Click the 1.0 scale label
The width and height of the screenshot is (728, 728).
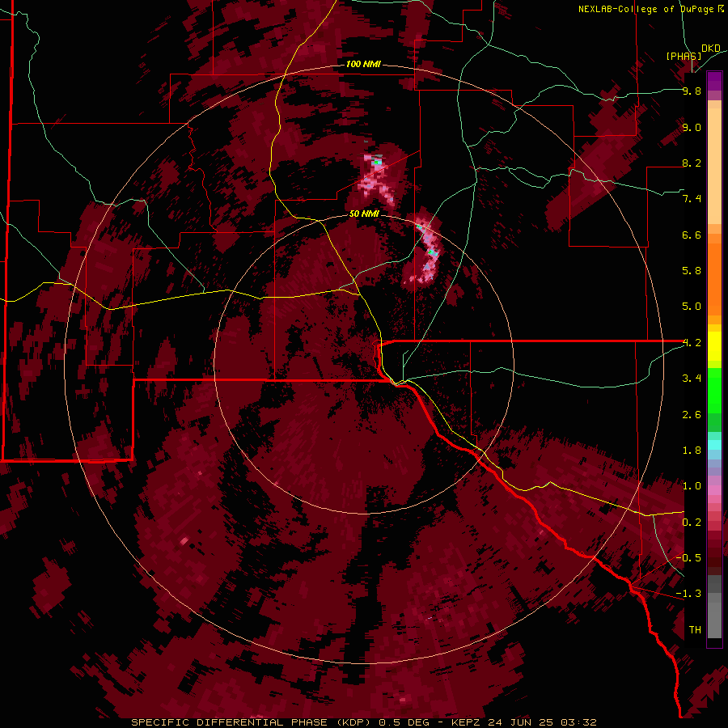click(692, 486)
